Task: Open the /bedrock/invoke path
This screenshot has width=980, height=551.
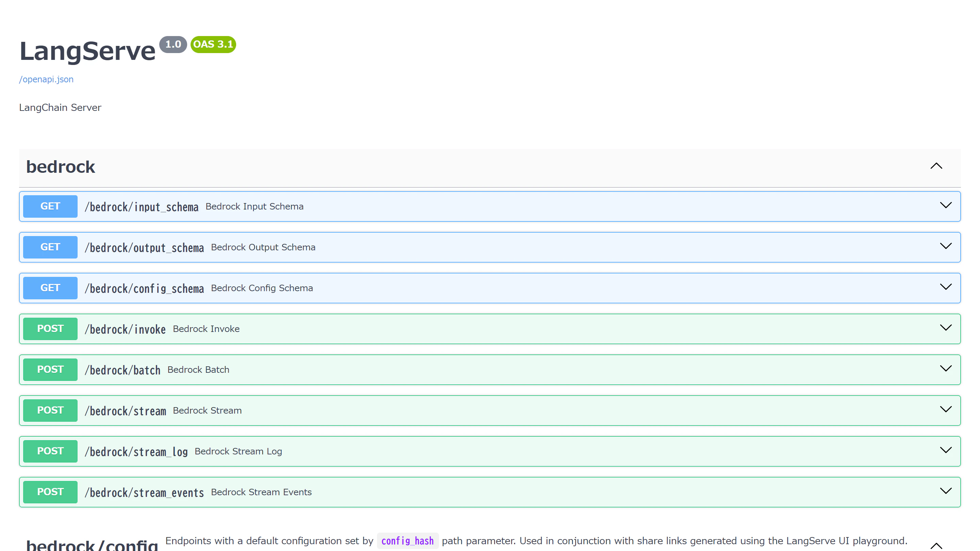Action: (x=125, y=329)
